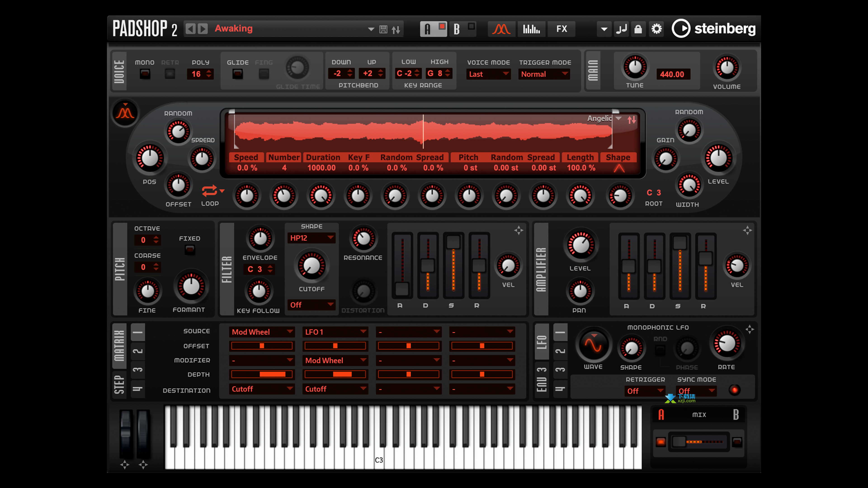Click preset import/export arrows in header
The width and height of the screenshot is (868, 488).
tap(396, 30)
